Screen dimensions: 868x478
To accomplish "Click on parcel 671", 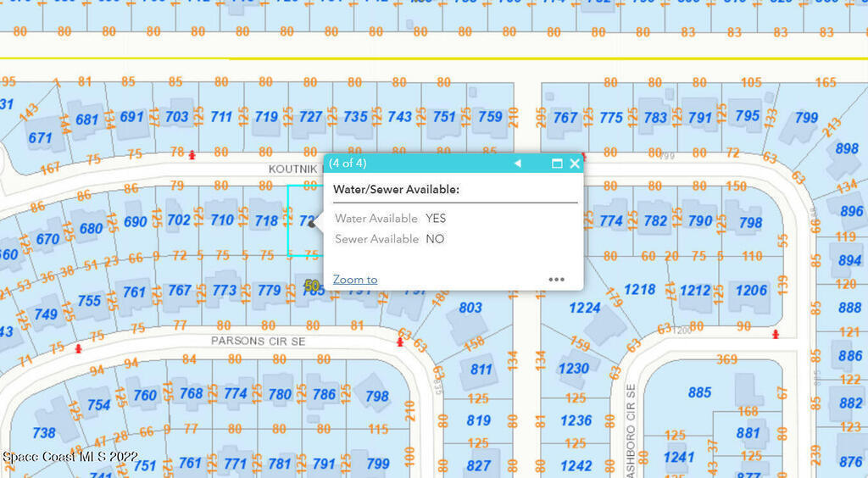I will click(x=40, y=137).
